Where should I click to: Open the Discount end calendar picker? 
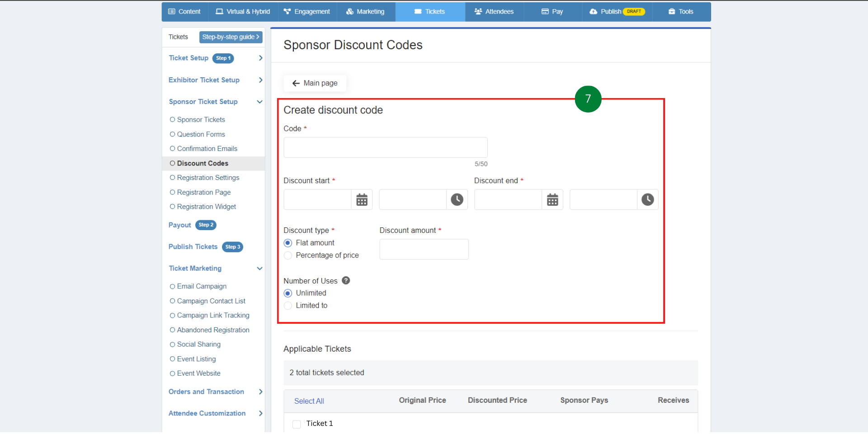click(552, 199)
